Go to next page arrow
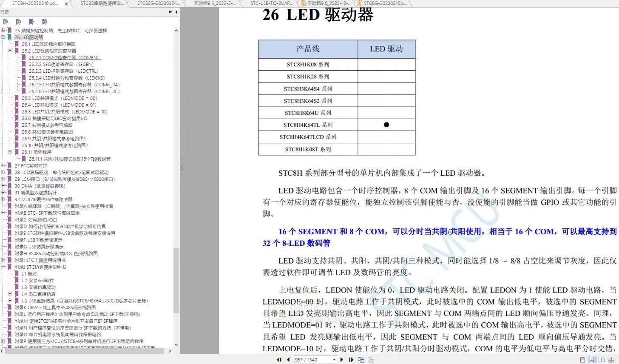 [x=342, y=360]
